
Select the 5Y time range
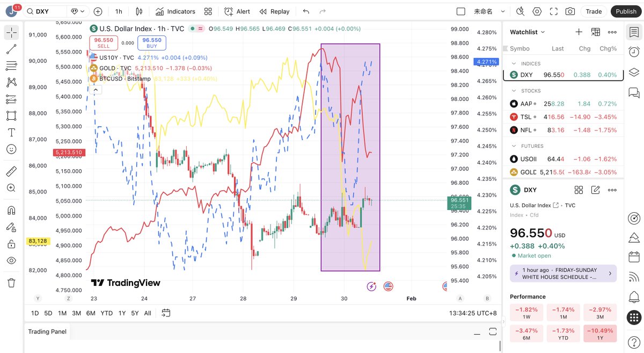click(x=135, y=313)
